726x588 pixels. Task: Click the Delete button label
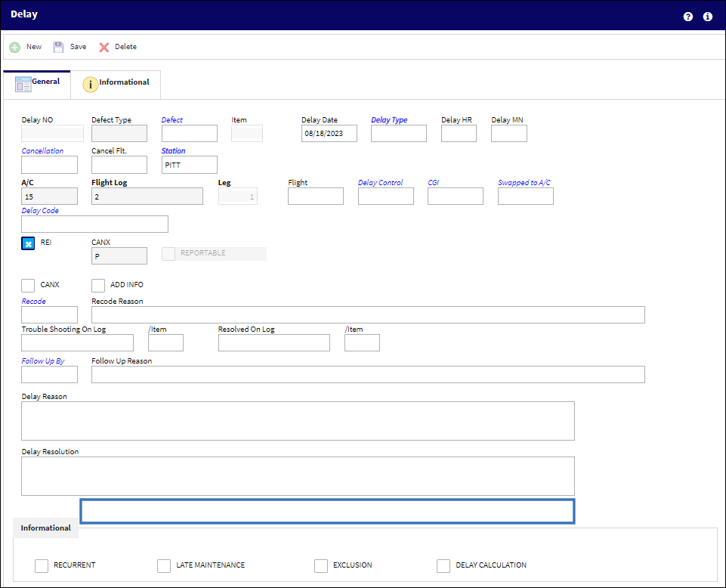[x=125, y=47]
